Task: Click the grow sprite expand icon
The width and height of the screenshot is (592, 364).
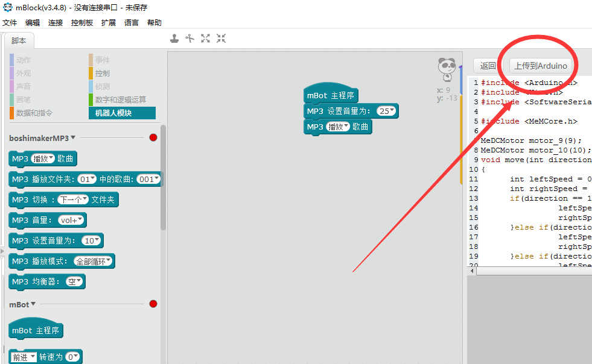Action: [205, 39]
